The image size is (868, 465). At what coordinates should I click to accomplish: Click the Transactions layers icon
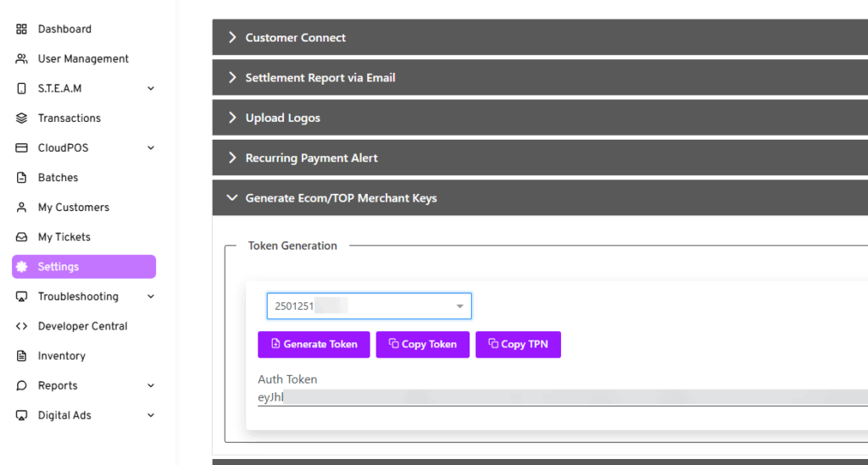coord(22,119)
